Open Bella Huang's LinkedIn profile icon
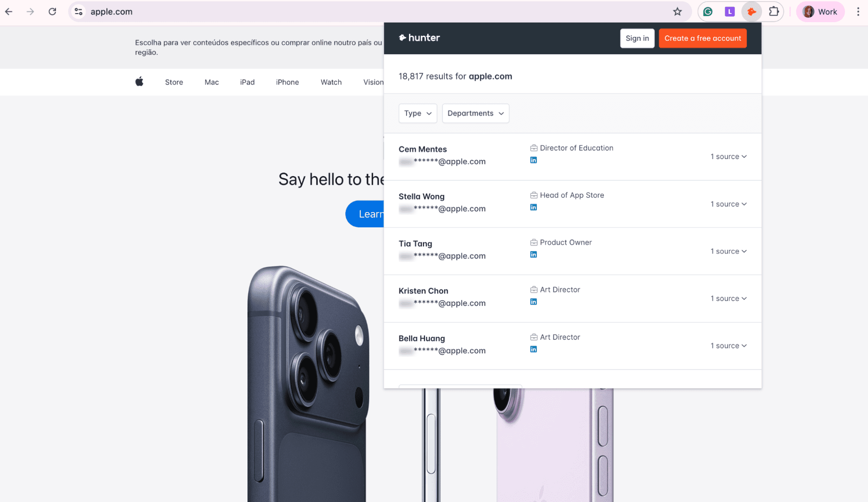Screen dimensions: 868x502 533,349
